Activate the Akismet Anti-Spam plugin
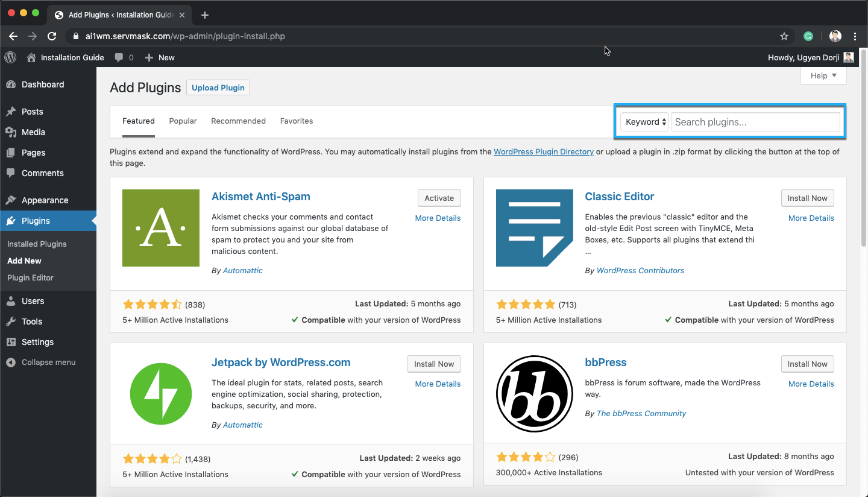The width and height of the screenshot is (868, 497). pos(439,198)
